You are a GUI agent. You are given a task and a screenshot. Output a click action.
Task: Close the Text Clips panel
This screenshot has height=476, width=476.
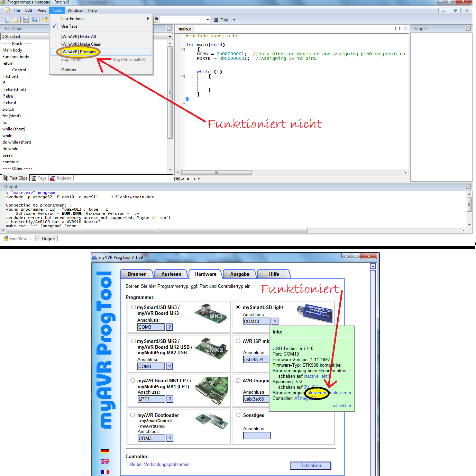169,28
